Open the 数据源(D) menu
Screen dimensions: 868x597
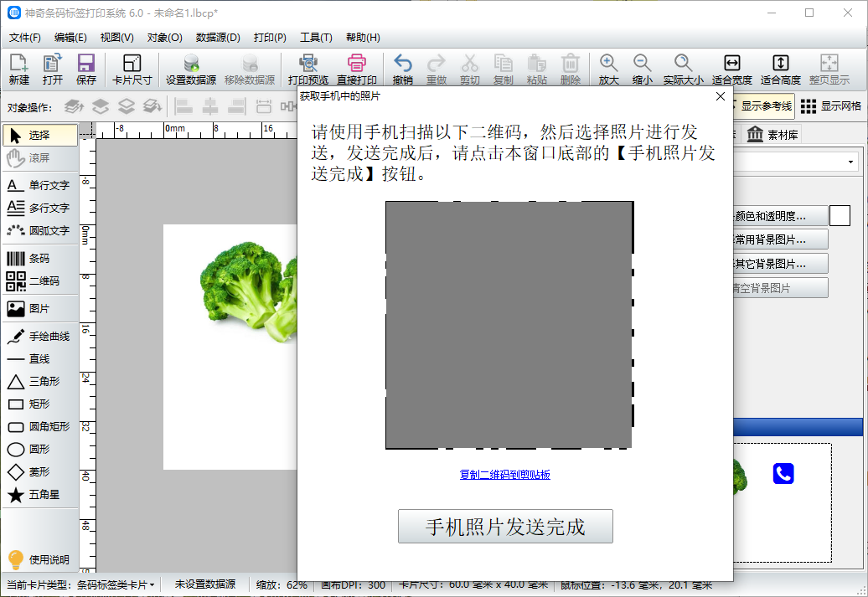[218, 38]
